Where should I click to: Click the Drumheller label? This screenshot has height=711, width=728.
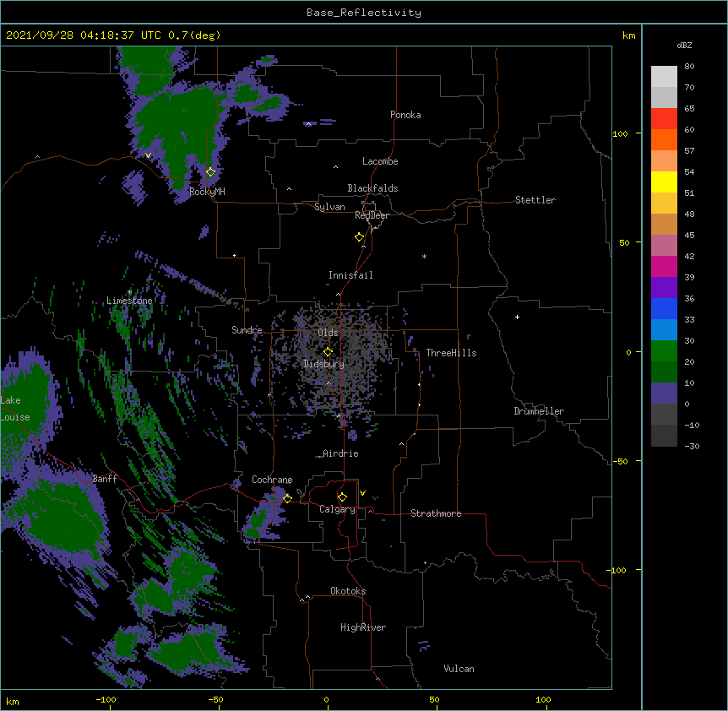tap(539, 411)
